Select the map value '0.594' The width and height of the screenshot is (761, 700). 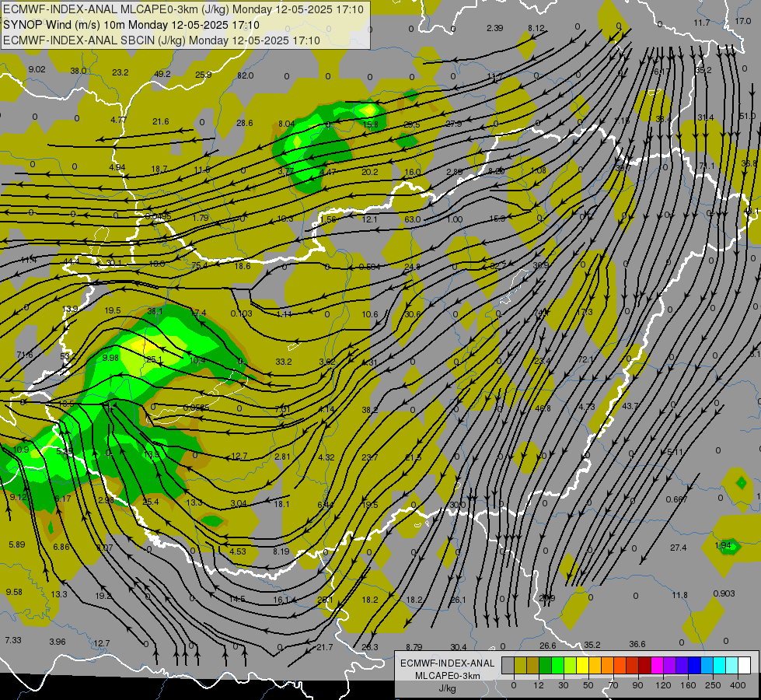370,267
